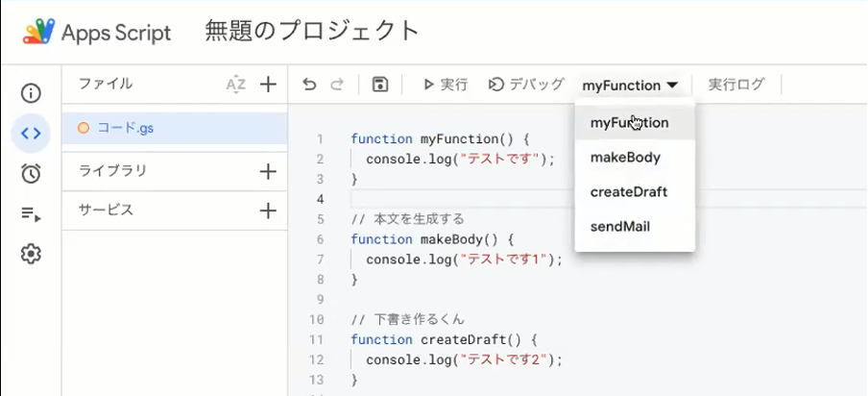This screenshot has height=396, width=868.
Task: Add a new file with plus icon
Action: click(x=268, y=85)
